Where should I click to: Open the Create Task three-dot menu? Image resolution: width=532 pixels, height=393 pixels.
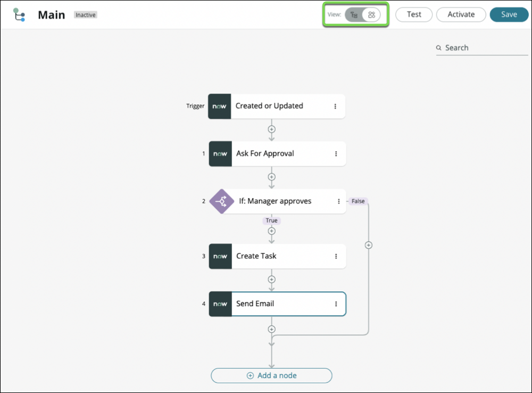(x=336, y=256)
